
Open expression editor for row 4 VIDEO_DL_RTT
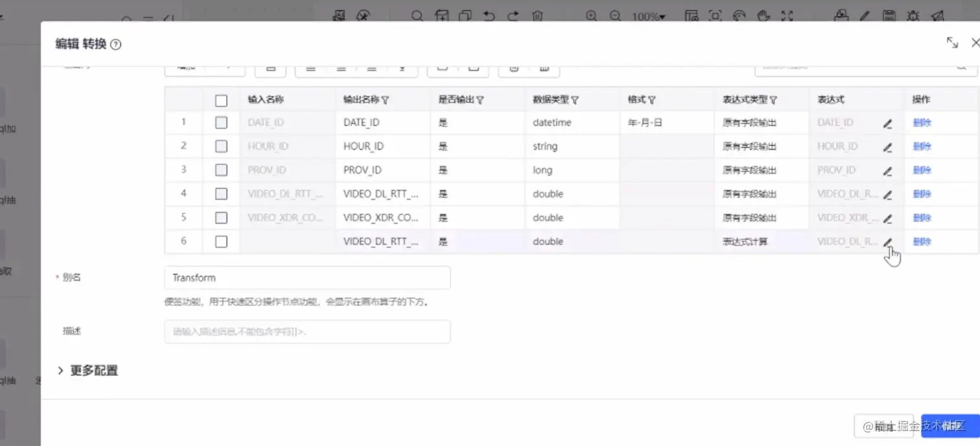[x=887, y=194]
